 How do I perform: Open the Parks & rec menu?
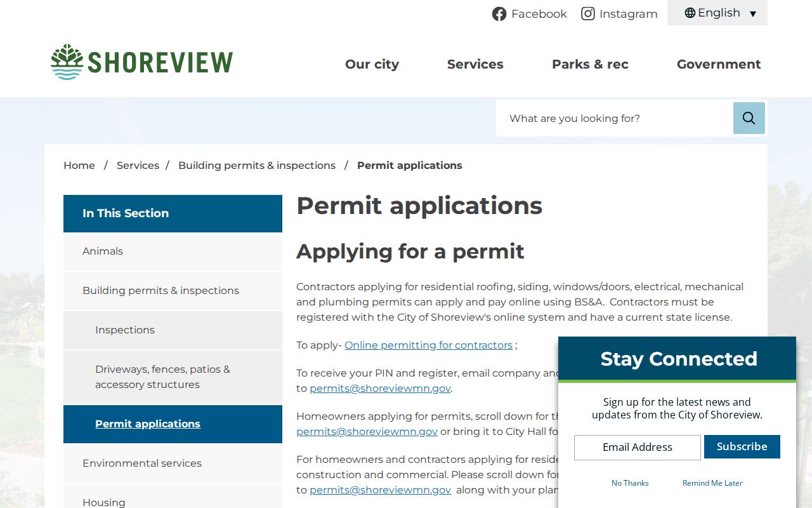(590, 64)
